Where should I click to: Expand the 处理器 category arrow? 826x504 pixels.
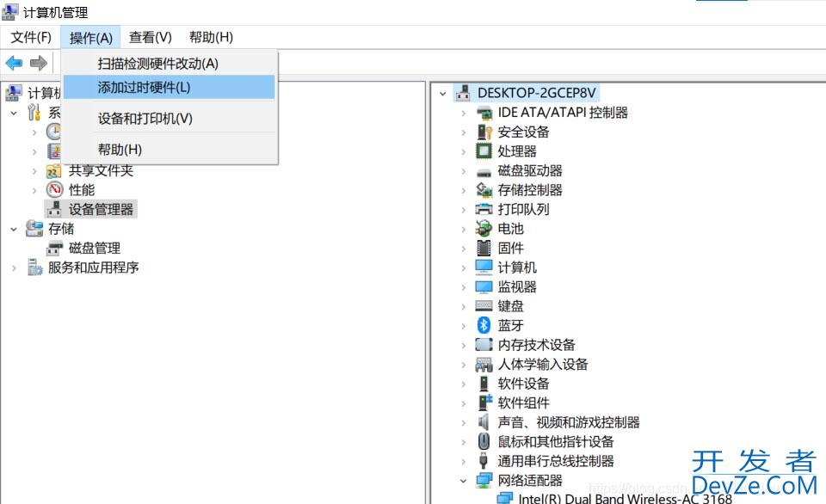(464, 151)
